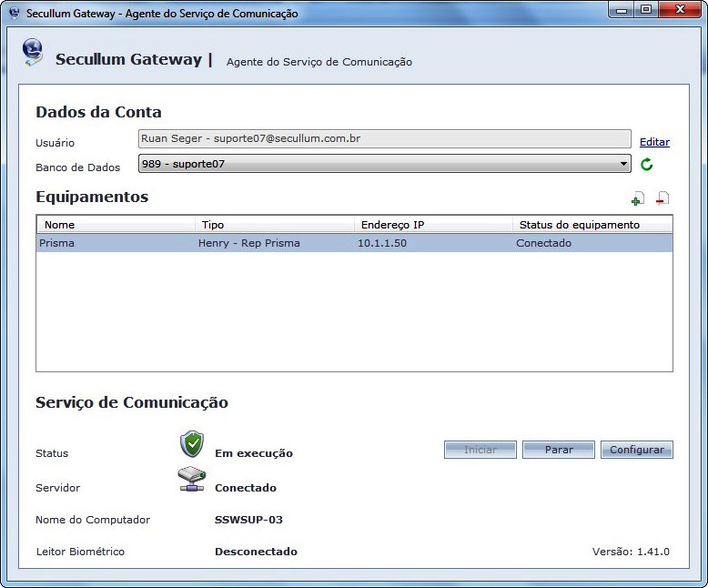Close the Secullum Gateway window
708x588 pixels.
tap(680, 11)
